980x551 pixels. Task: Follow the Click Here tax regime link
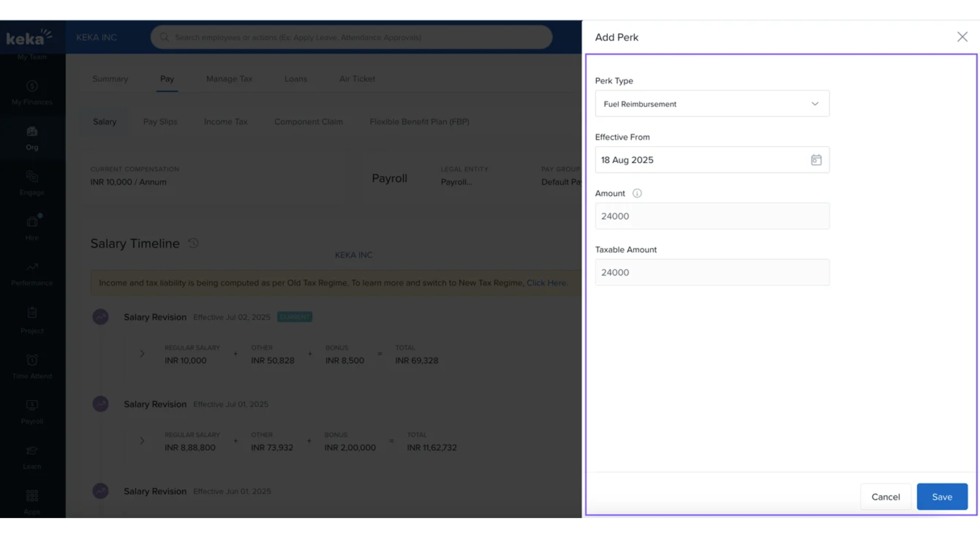[x=547, y=283]
